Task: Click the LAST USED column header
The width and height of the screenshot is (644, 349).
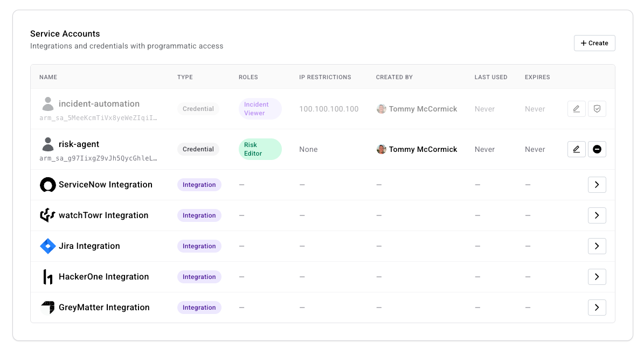Action: (x=491, y=77)
